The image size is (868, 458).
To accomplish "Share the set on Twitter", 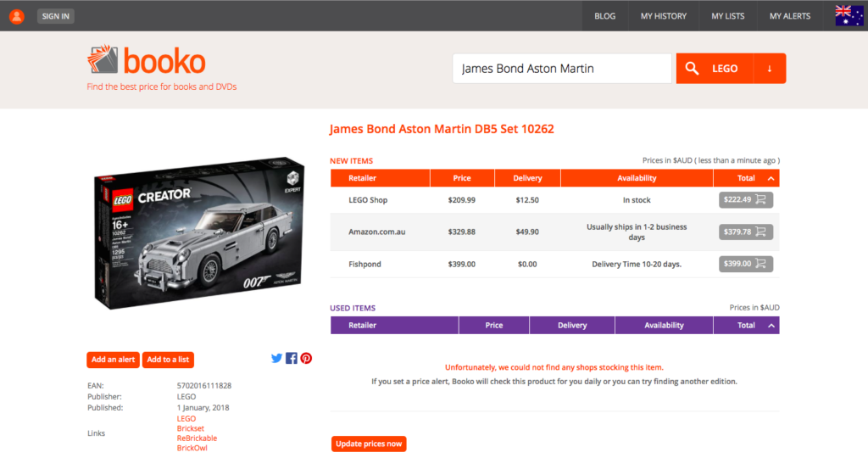I will (277, 358).
